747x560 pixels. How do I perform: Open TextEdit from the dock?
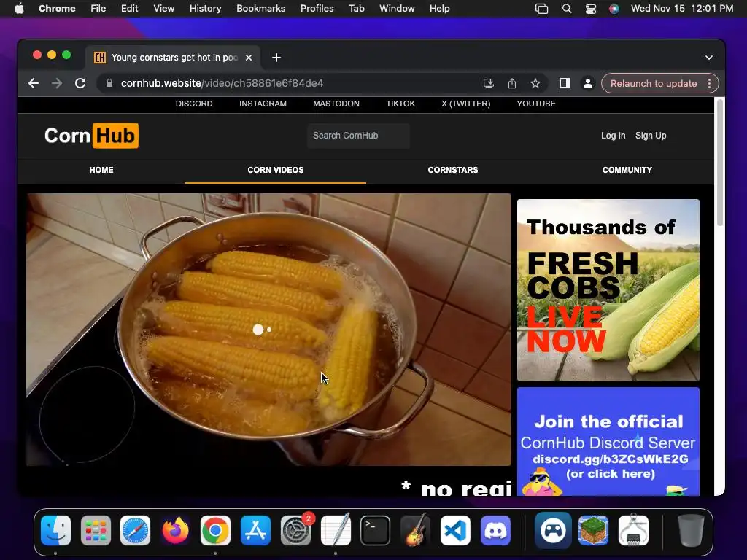pyautogui.click(x=336, y=531)
